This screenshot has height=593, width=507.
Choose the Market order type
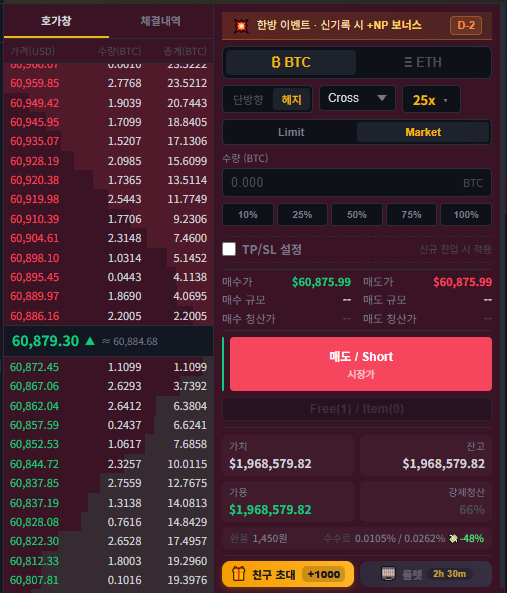pyautogui.click(x=423, y=132)
